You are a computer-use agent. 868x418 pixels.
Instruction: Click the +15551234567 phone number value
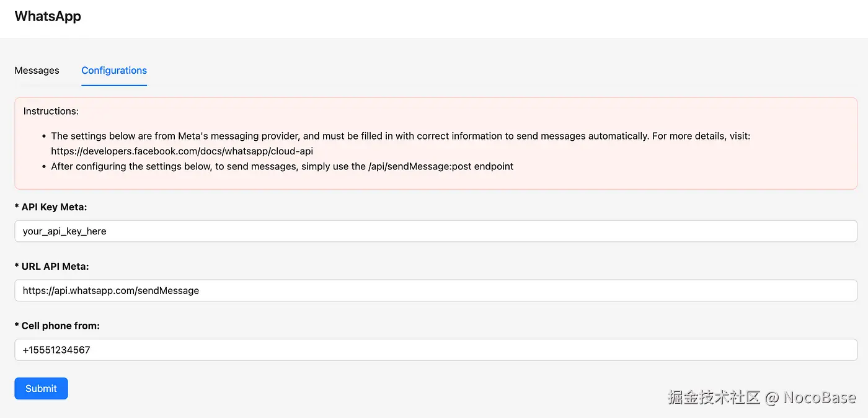coord(56,349)
